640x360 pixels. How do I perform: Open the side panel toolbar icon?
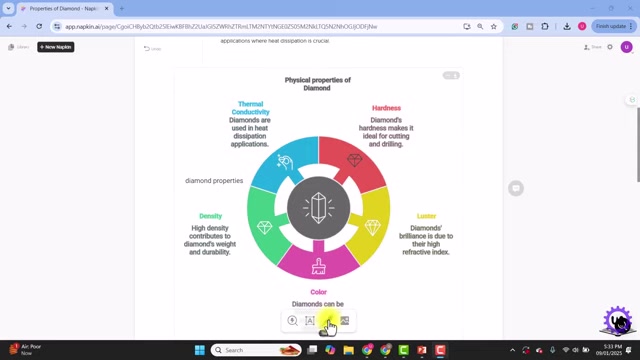530,27
